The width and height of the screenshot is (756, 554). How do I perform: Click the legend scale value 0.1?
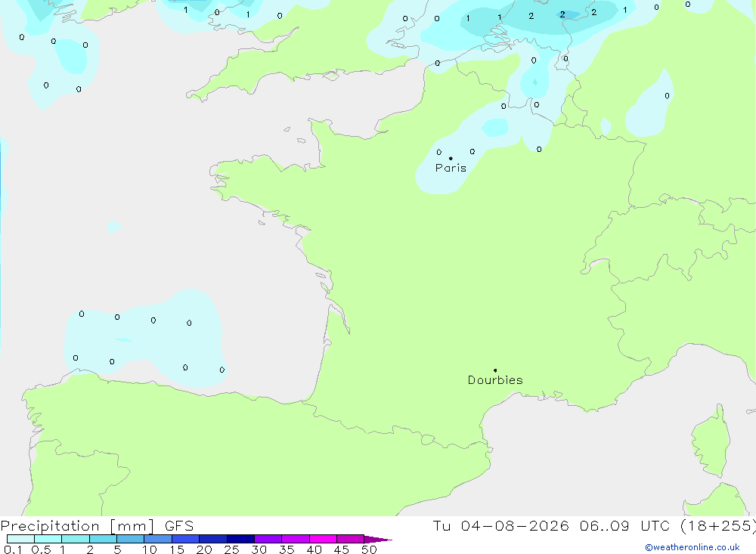13,549
